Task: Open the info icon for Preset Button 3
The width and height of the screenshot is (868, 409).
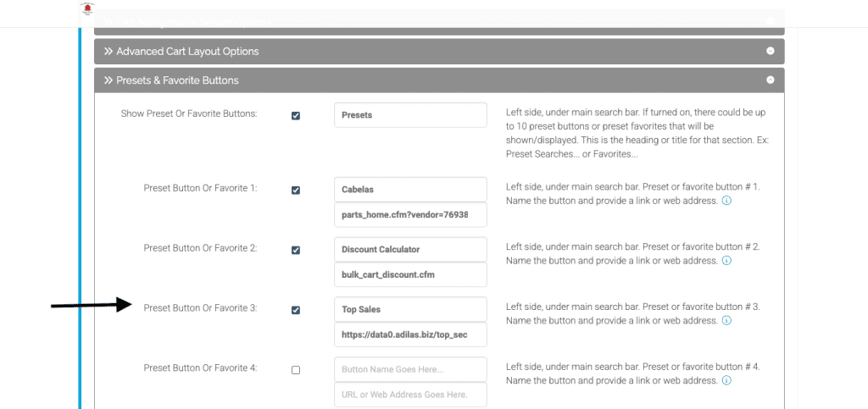Action: click(726, 321)
